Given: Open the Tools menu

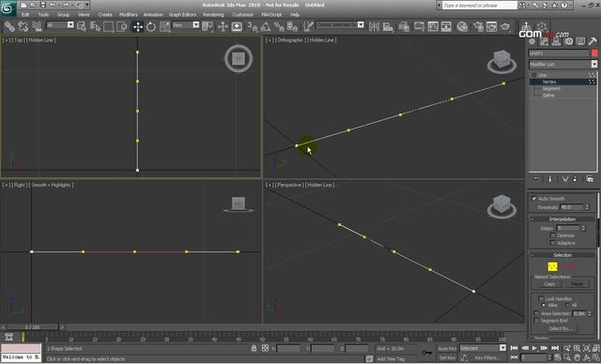Looking at the screenshot, I should point(43,15).
